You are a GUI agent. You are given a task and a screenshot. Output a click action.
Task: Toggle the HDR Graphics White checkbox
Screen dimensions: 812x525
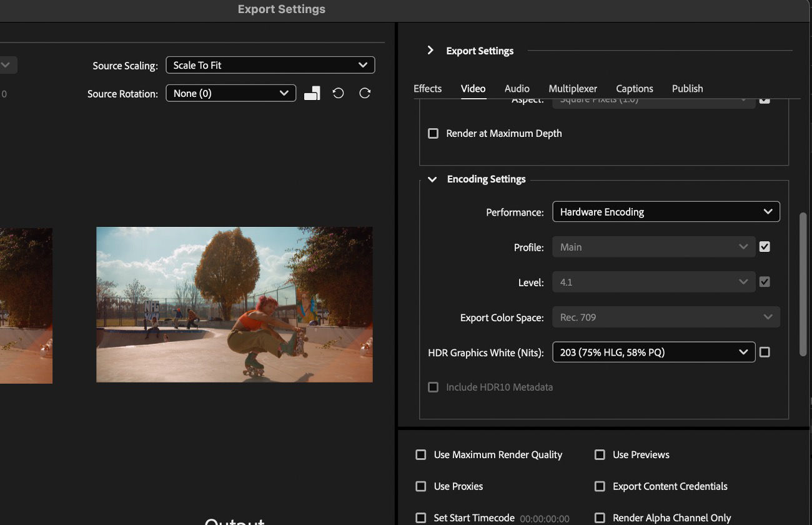coord(765,352)
